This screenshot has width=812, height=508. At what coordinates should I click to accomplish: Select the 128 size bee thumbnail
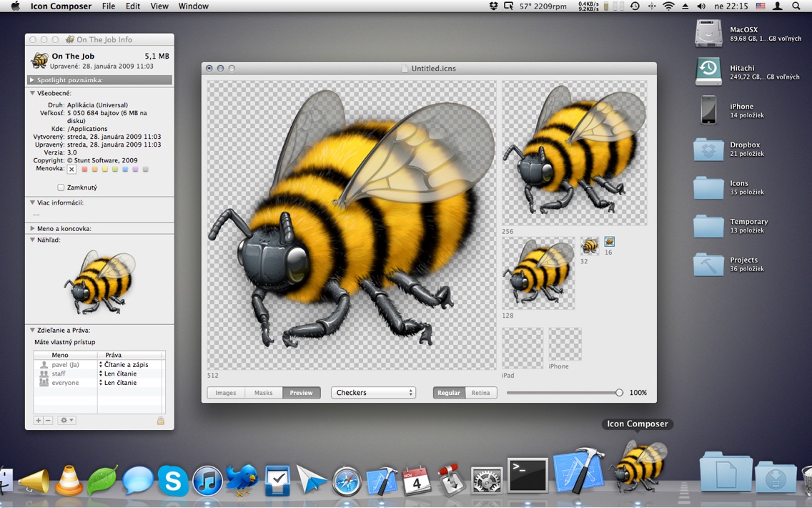pyautogui.click(x=538, y=273)
